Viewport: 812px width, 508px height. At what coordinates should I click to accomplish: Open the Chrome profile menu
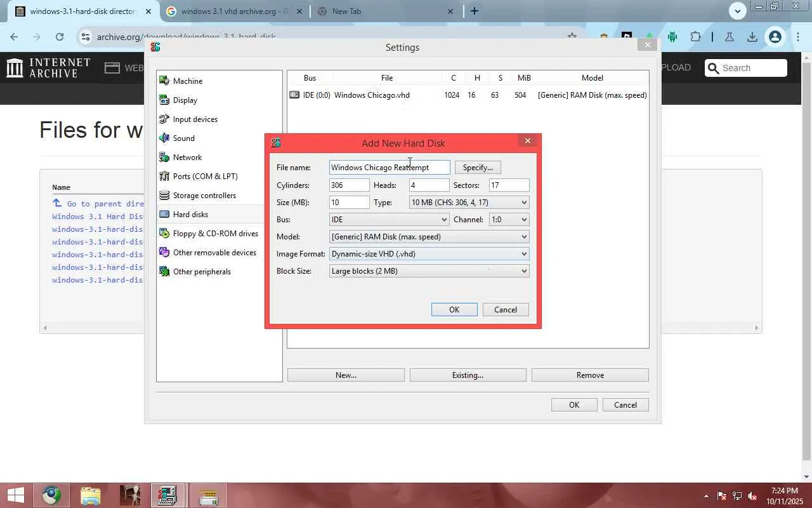click(775, 37)
